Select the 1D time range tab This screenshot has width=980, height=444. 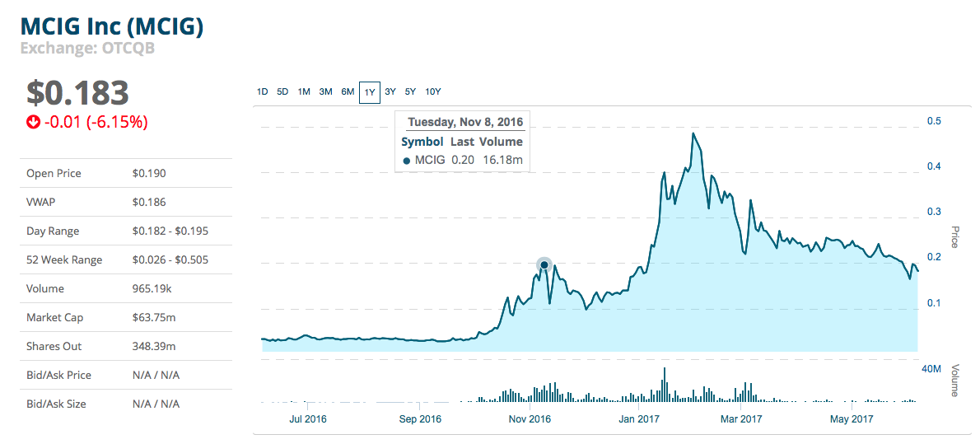point(263,92)
